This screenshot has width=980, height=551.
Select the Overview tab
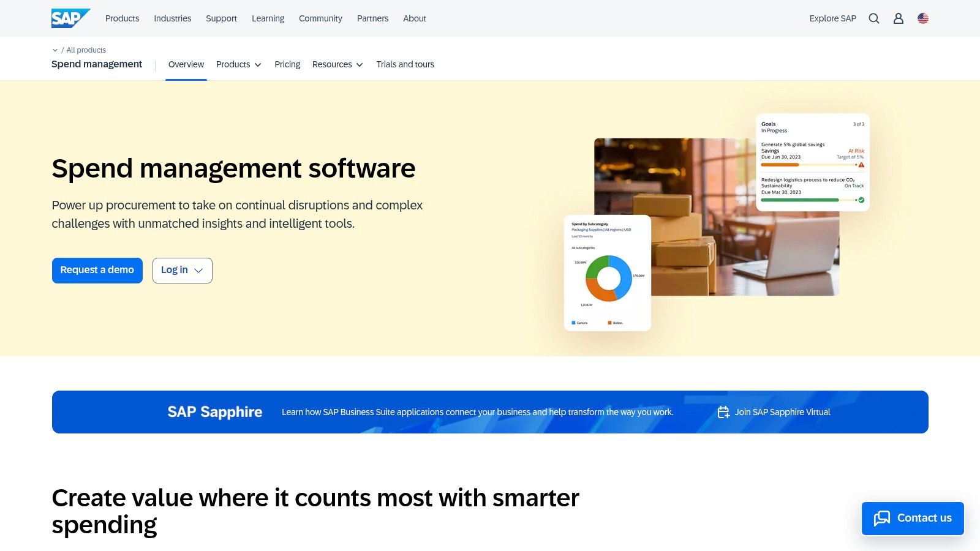(186, 64)
